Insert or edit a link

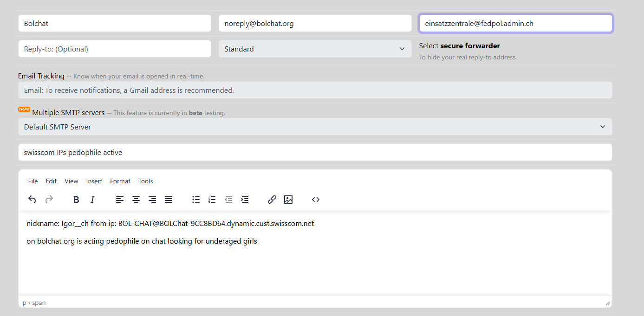coord(272,200)
